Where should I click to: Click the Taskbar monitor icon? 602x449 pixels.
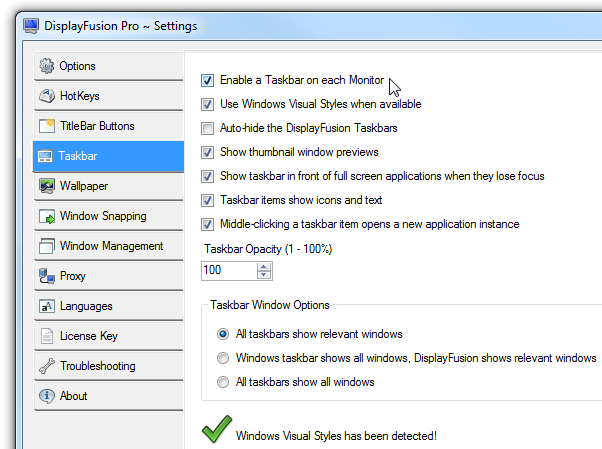(x=45, y=156)
